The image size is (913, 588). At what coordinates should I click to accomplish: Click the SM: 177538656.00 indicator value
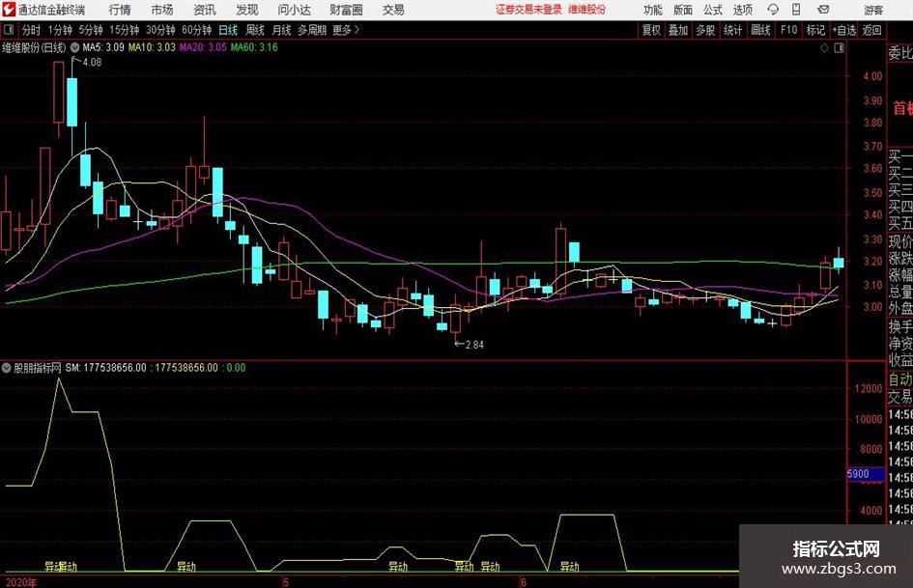(x=106, y=368)
